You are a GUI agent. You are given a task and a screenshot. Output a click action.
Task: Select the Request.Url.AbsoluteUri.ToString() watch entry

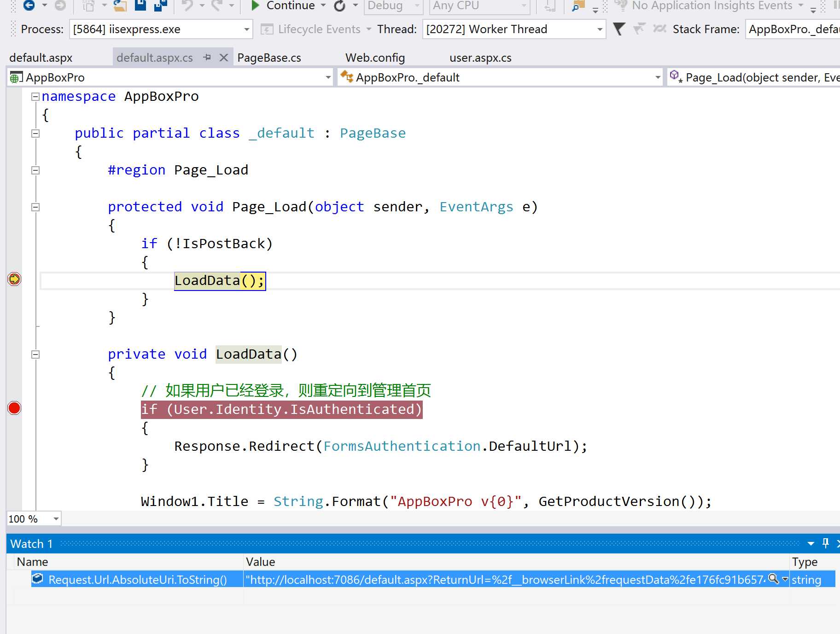(x=138, y=579)
